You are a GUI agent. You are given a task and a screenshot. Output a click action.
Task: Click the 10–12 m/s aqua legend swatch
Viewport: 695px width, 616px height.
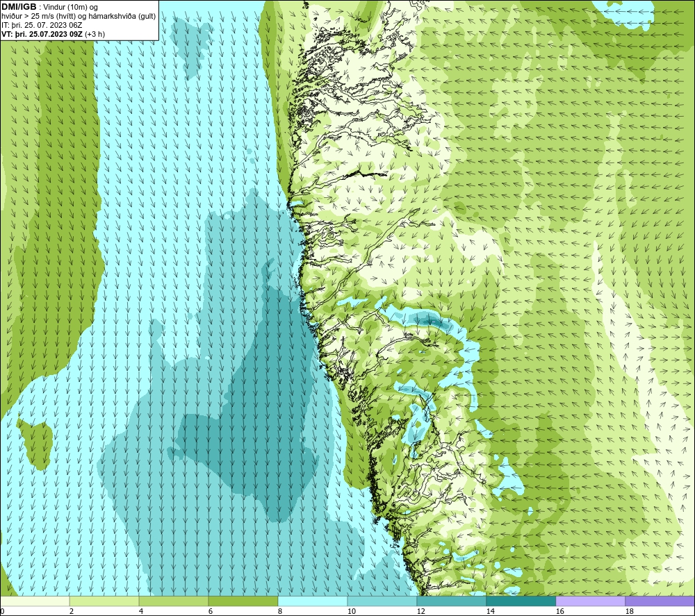382,601
